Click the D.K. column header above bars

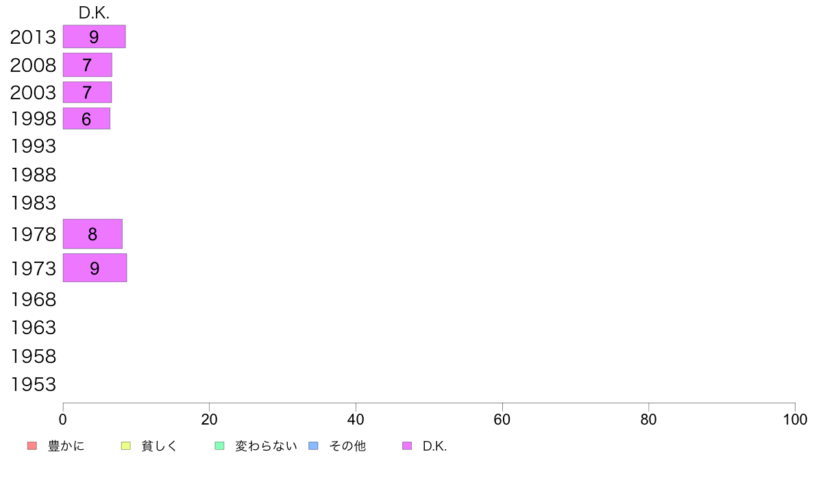click(94, 13)
